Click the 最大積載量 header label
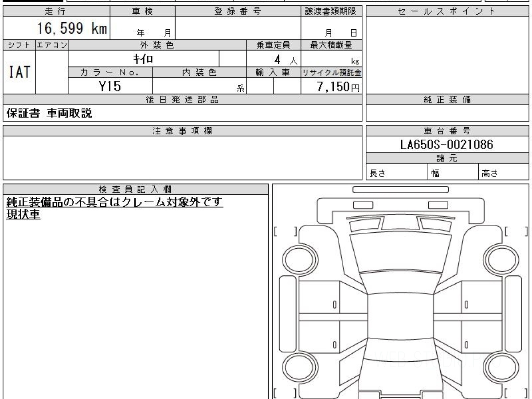This screenshot has height=399, width=532. tap(331, 45)
